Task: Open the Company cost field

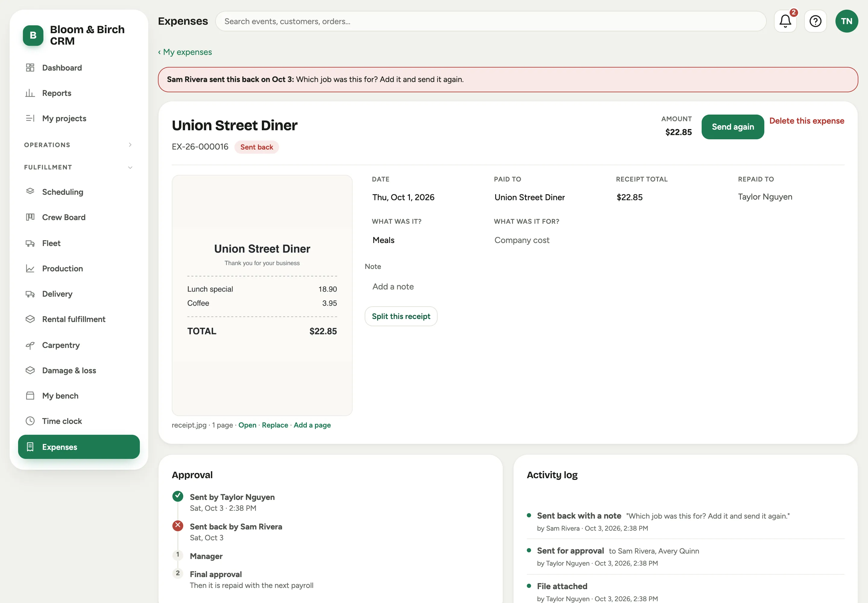Action: click(522, 240)
